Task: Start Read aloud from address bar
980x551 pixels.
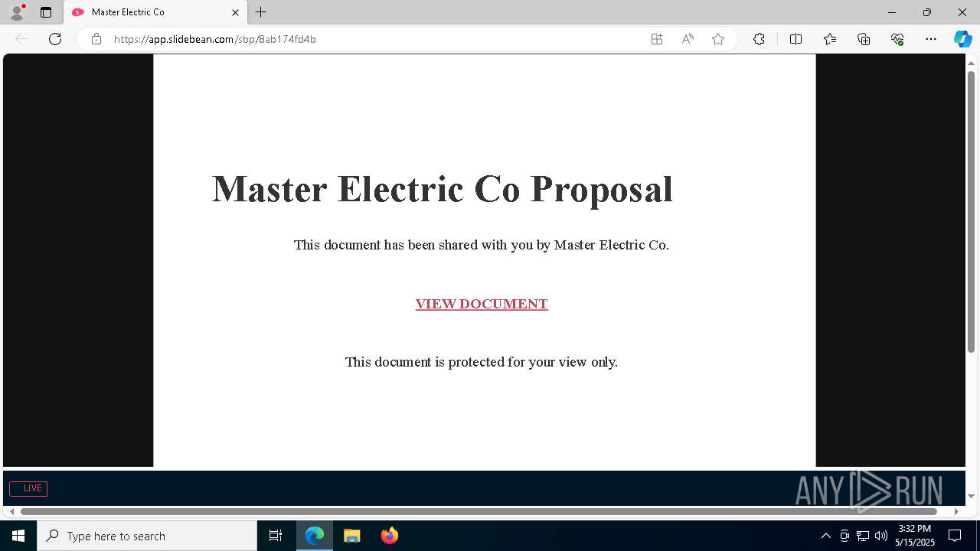Action: [688, 39]
